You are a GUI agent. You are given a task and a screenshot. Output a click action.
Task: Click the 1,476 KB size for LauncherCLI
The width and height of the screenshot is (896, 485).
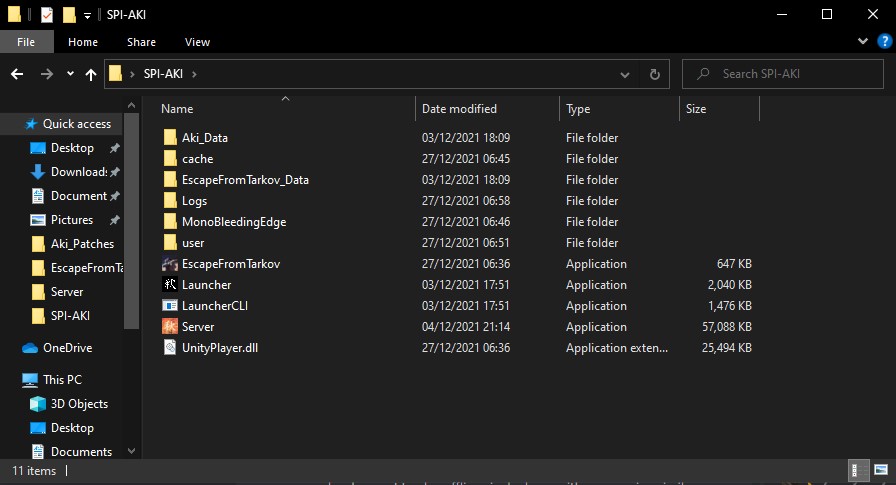730,306
